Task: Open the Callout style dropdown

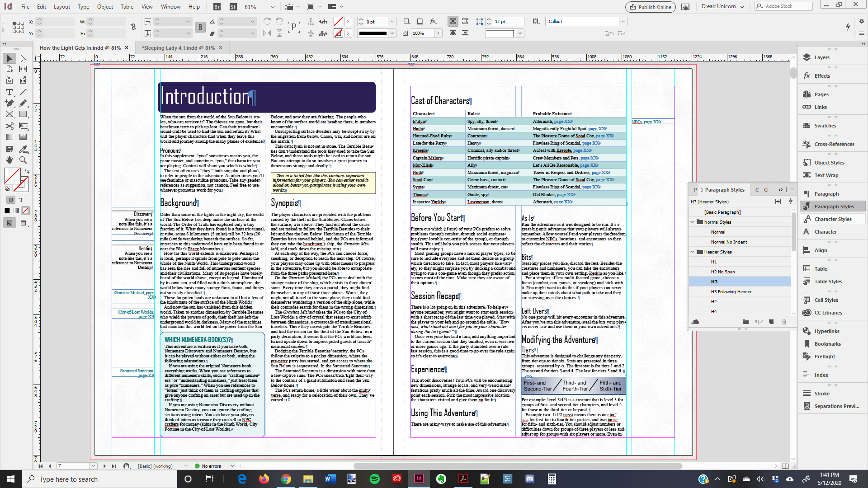Action: tap(623, 21)
